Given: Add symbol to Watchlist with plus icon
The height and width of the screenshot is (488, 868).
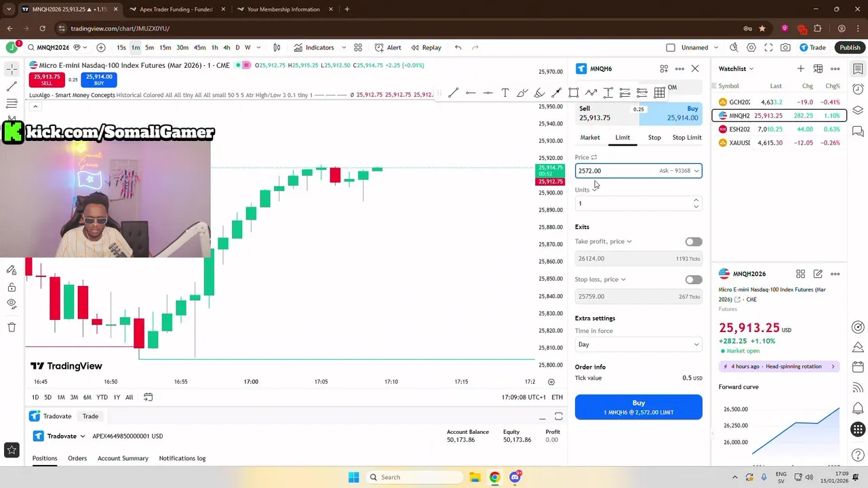Looking at the screenshot, I should click(x=801, y=68).
